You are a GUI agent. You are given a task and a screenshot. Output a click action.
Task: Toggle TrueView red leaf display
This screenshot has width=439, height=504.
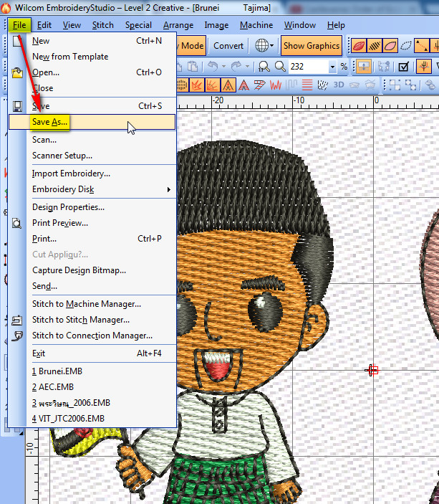tap(359, 46)
